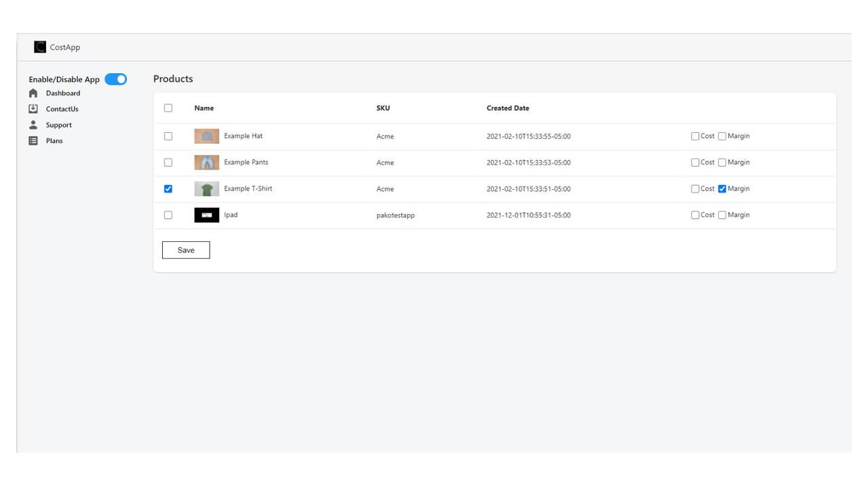Open the Ipad product thumbnail
Screen dimensions: 868x488
click(x=206, y=215)
